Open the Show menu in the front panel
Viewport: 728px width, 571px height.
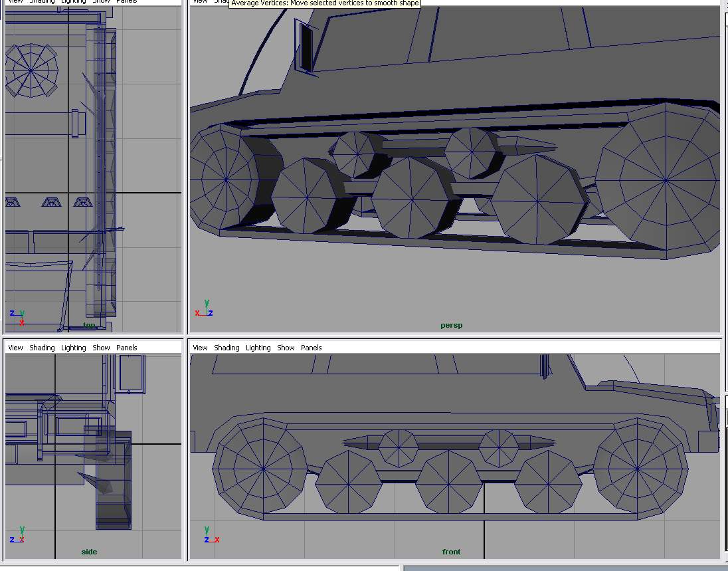(286, 348)
